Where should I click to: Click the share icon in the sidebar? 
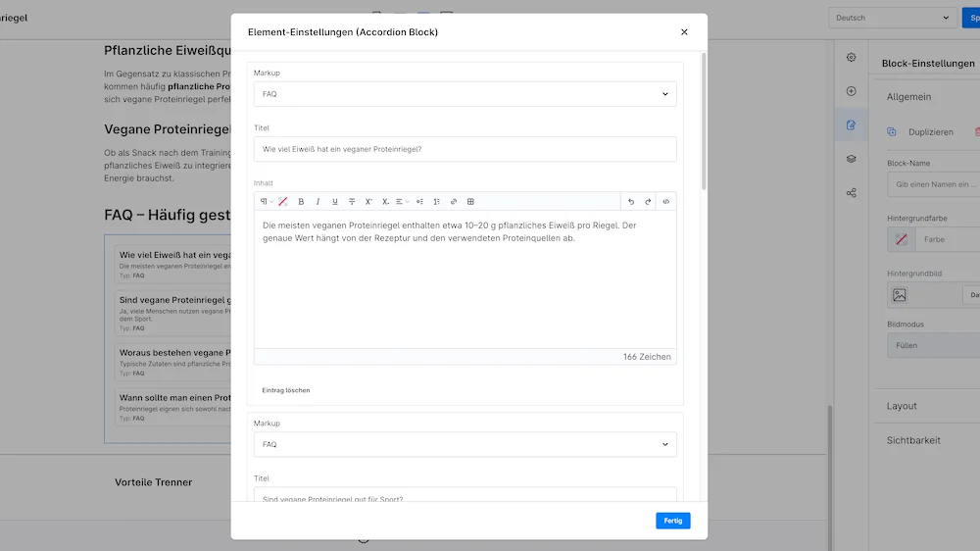pos(852,192)
